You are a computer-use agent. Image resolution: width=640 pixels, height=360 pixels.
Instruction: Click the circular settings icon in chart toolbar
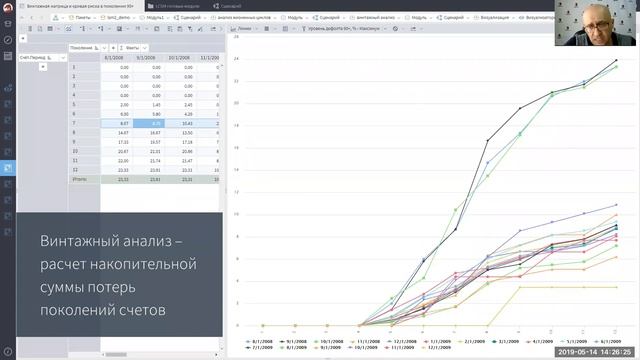point(395,29)
